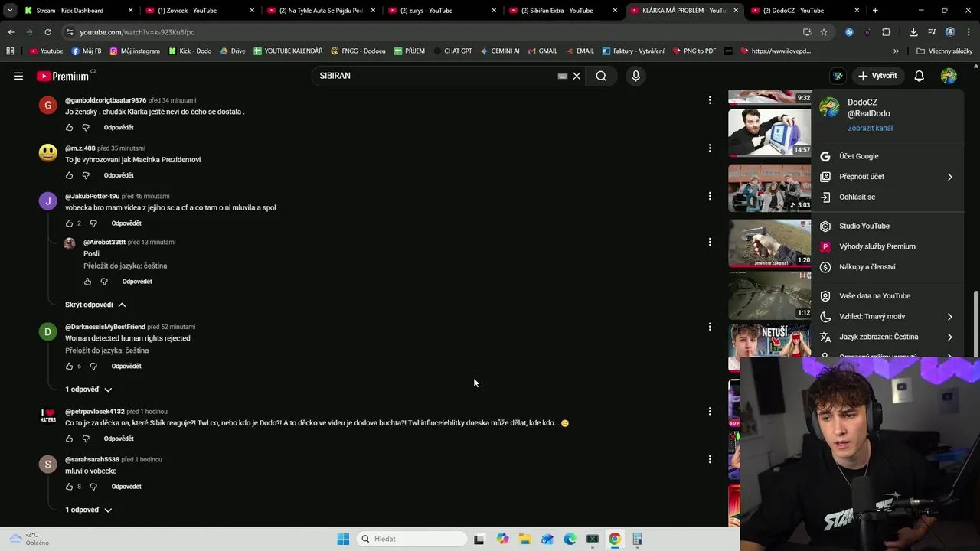Screen dimensions: 980x551
Task: Open Vzhled: Tmavý motiv submenu
Action: [x=888, y=316]
